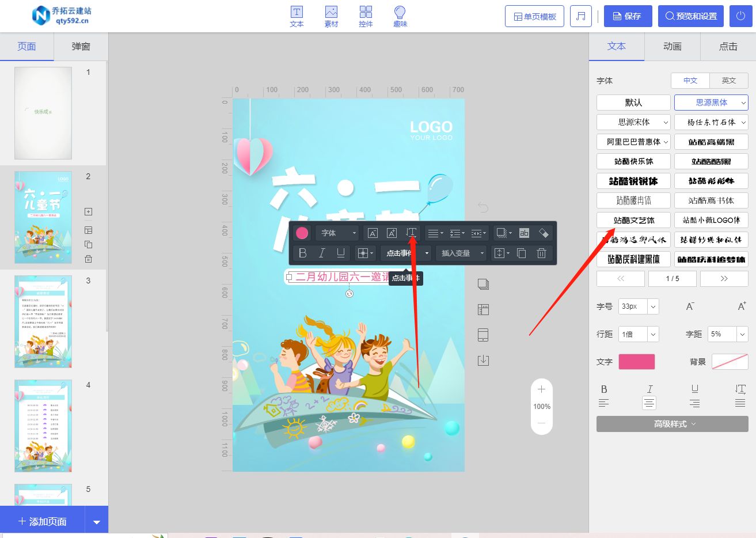Open the 控件 widgets tool

366,17
